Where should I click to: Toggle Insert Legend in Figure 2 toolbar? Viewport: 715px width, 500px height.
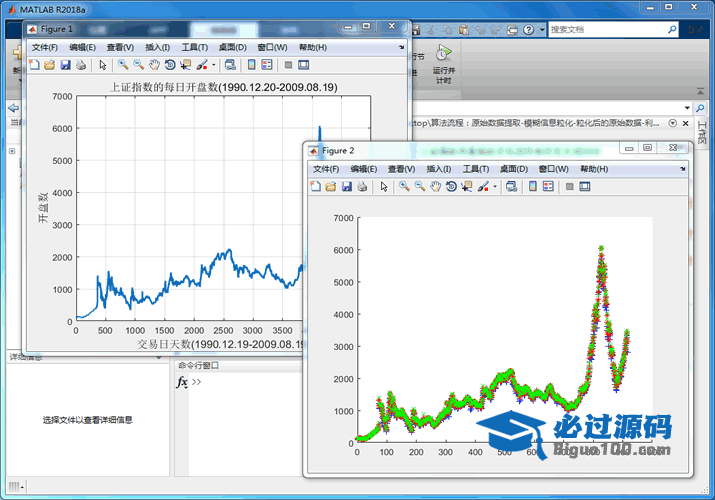pyautogui.click(x=548, y=187)
